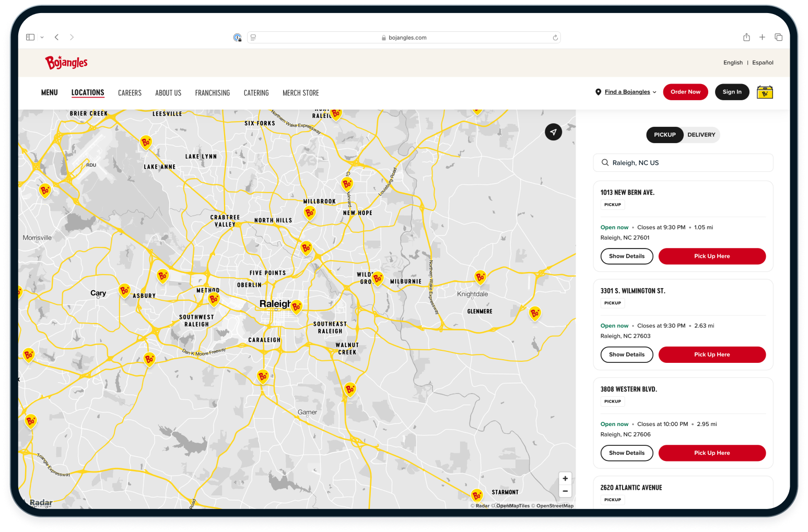
Task: Open the reader/page menu icon in address bar
Action: point(253,37)
